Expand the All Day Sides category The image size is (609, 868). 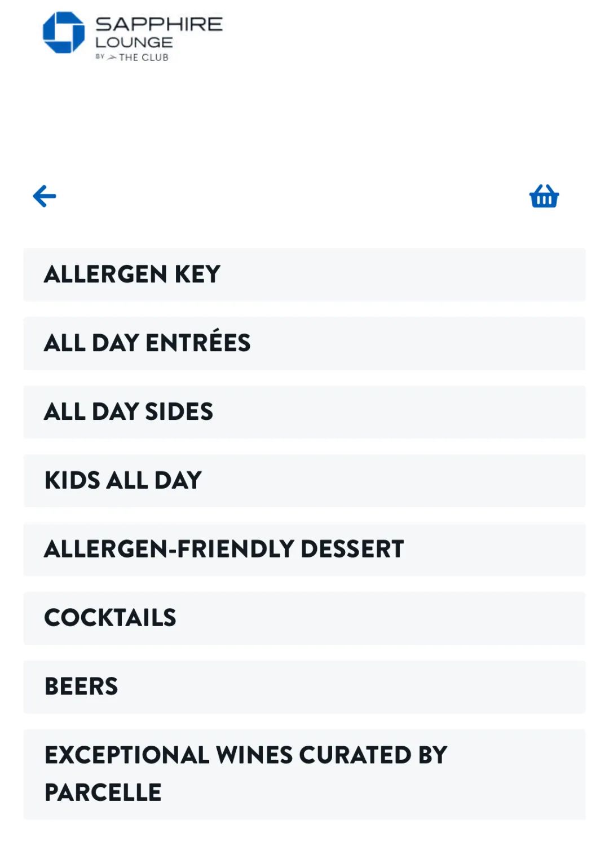coord(304,412)
